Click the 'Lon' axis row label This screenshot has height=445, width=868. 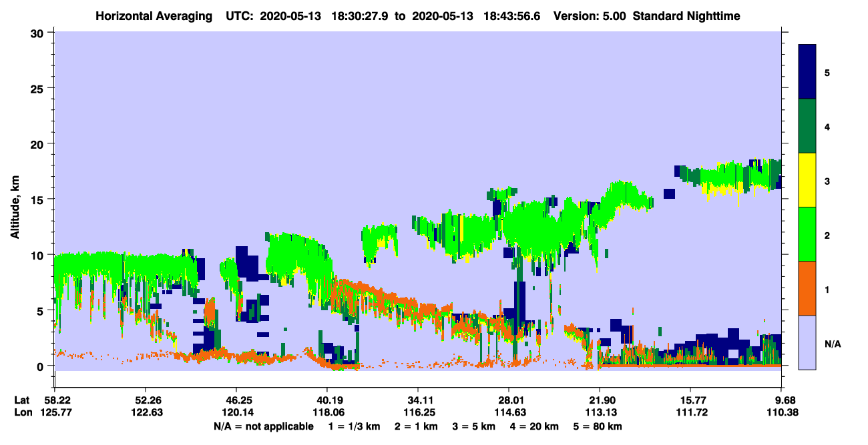(23, 412)
